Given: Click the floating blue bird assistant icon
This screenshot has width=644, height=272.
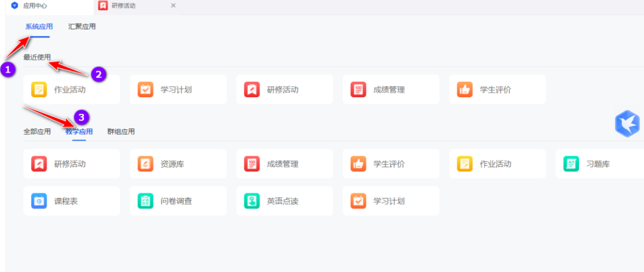Looking at the screenshot, I should coord(627,123).
